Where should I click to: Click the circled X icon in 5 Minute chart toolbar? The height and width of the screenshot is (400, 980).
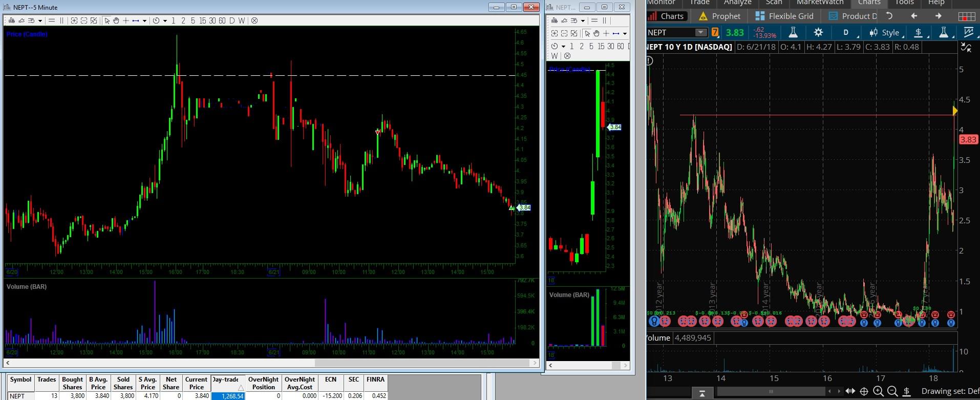254,20
